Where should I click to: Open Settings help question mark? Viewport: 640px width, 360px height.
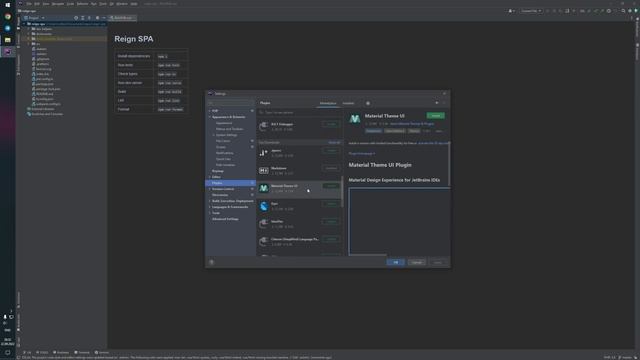tap(211, 262)
